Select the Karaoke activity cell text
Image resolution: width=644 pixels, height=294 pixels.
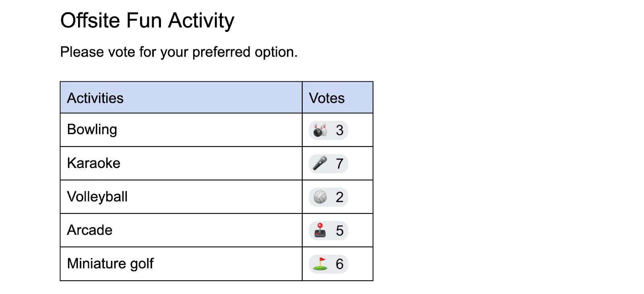tap(94, 163)
